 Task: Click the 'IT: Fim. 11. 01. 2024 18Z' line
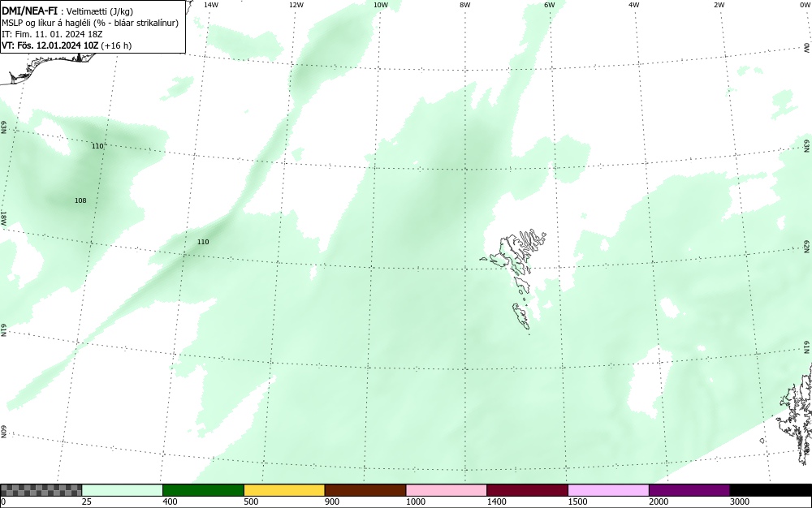coord(52,34)
